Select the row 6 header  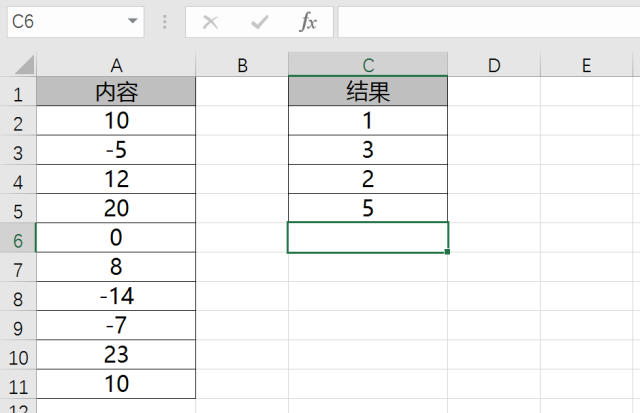(18, 238)
